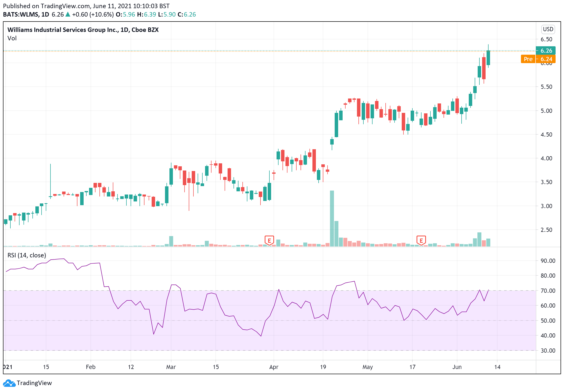
Task: Click the RSI (14, close) indicator label
Action: coord(27,255)
